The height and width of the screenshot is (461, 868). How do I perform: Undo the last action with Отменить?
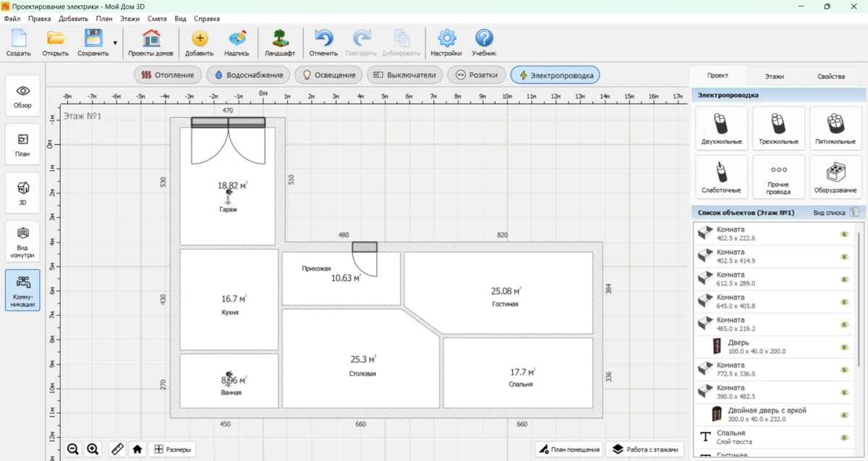click(x=323, y=43)
